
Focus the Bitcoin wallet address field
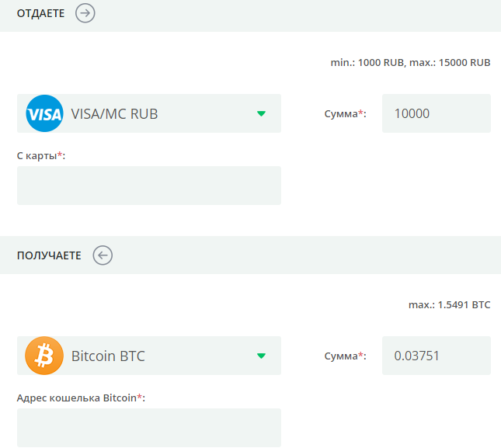pos(148,427)
